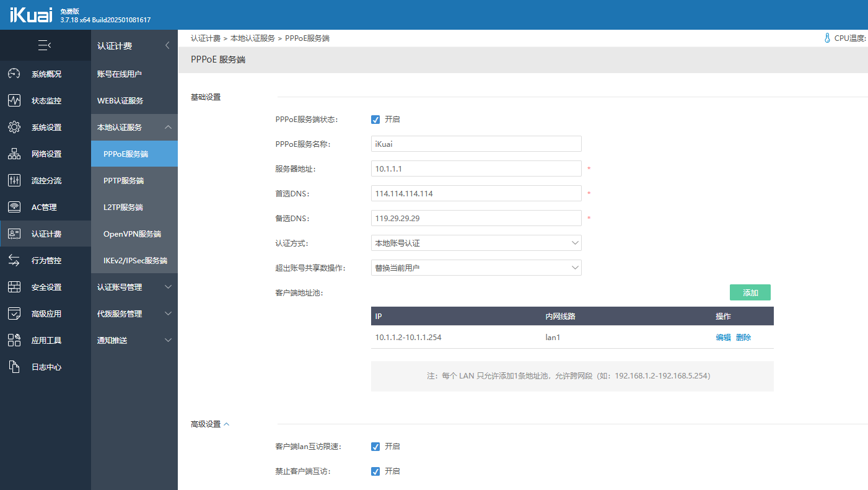Click the flow control sliders icon
This screenshot has height=490, width=868.
click(14, 181)
